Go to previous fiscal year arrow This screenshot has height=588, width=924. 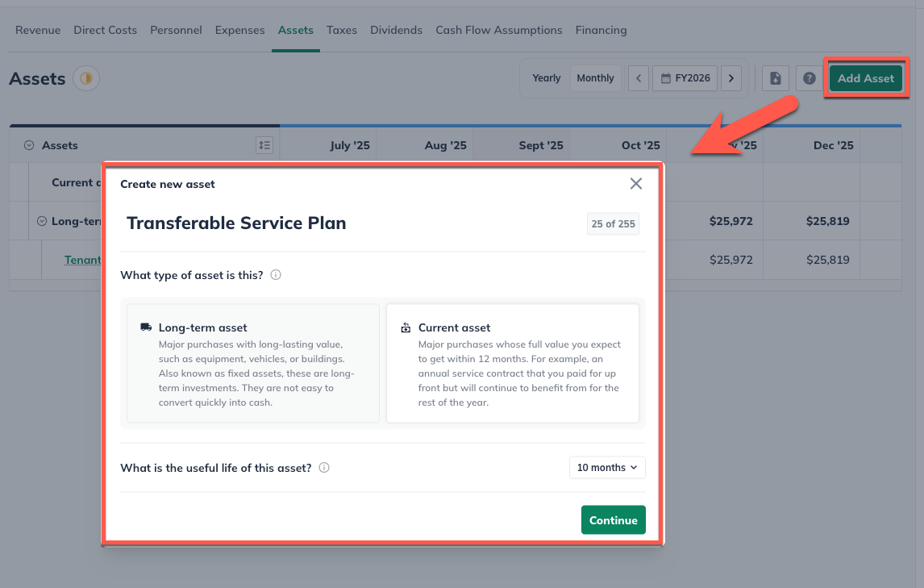tap(639, 78)
